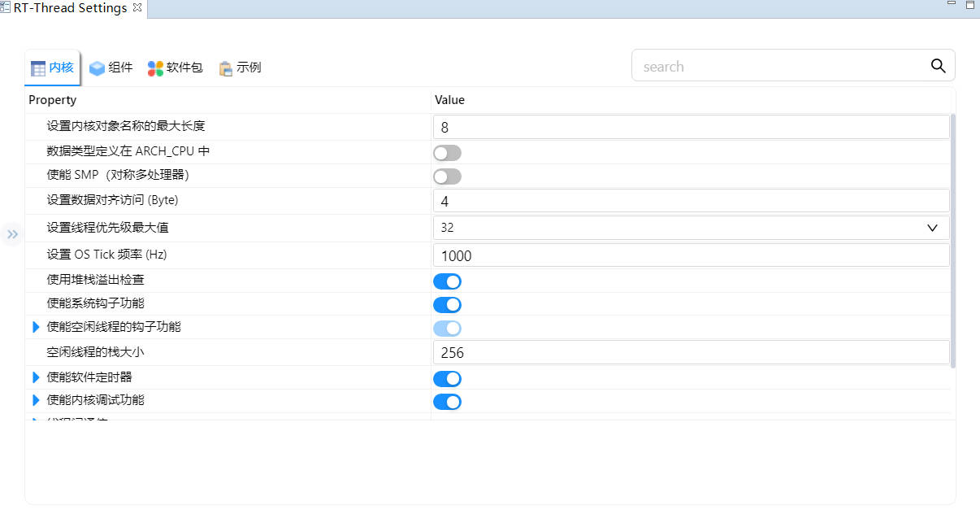This screenshot has height=514, width=980.
Task: Minimize the editor view
Action: tap(952, 4)
